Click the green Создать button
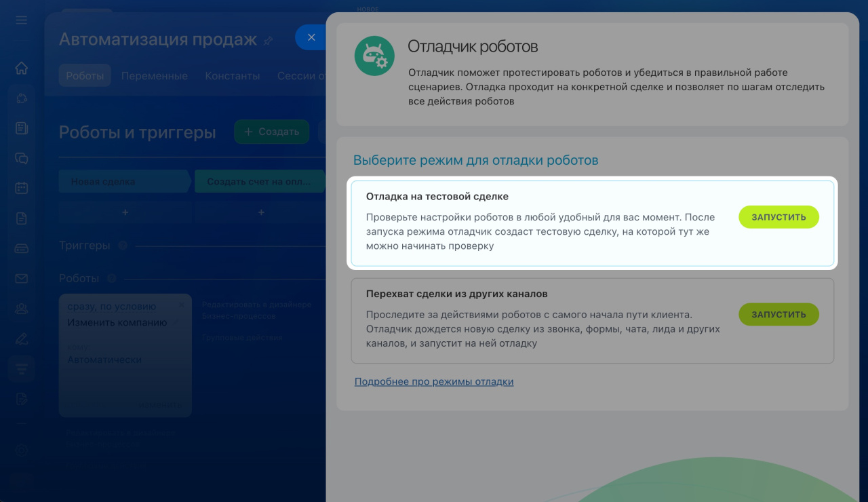868x502 pixels. pyautogui.click(x=272, y=132)
